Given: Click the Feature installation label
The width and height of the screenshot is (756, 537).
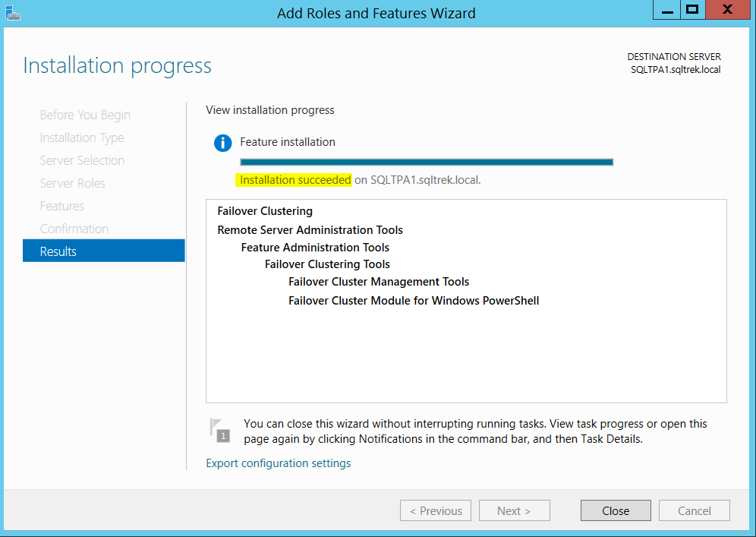Looking at the screenshot, I should pyautogui.click(x=288, y=142).
